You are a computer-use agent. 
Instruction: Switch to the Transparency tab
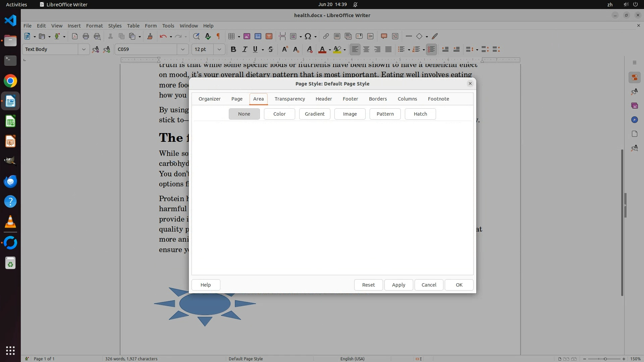pyautogui.click(x=289, y=99)
